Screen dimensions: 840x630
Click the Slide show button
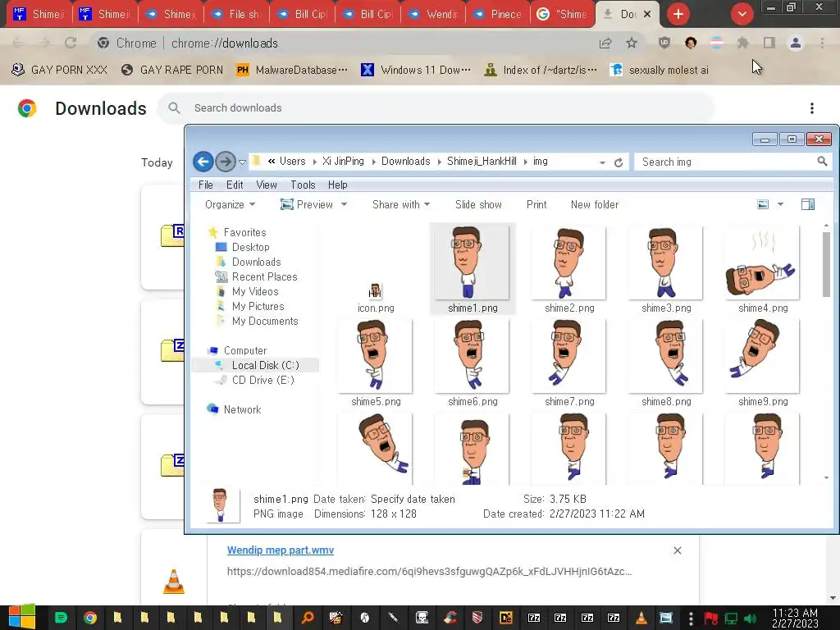click(478, 204)
